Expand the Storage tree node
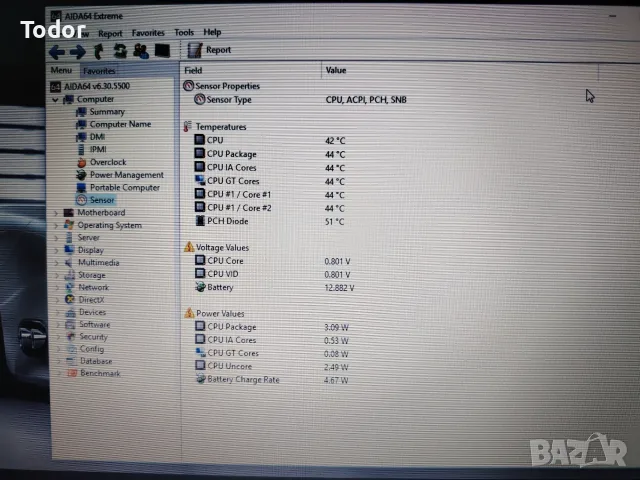640x480 pixels. [x=57, y=276]
